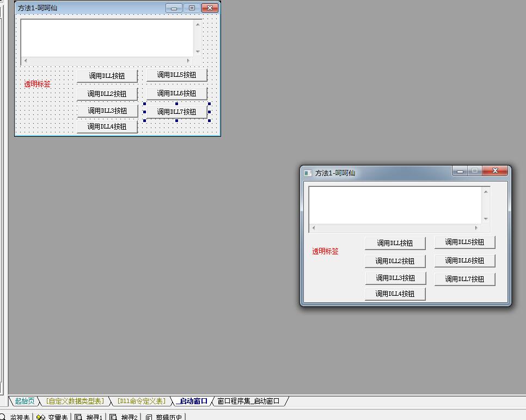Click the running window title 方法1-呵呵仙
The image size is (526, 420).
tap(335, 173)
